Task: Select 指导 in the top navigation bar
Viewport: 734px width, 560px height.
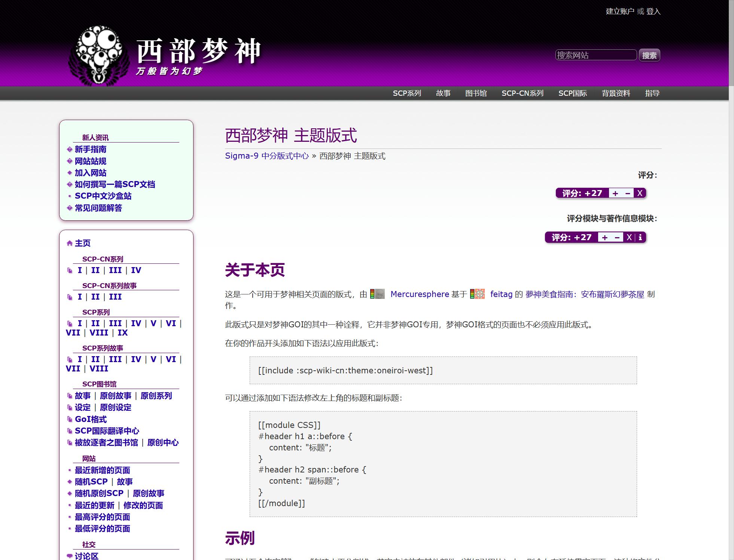Action: [652, 93]
